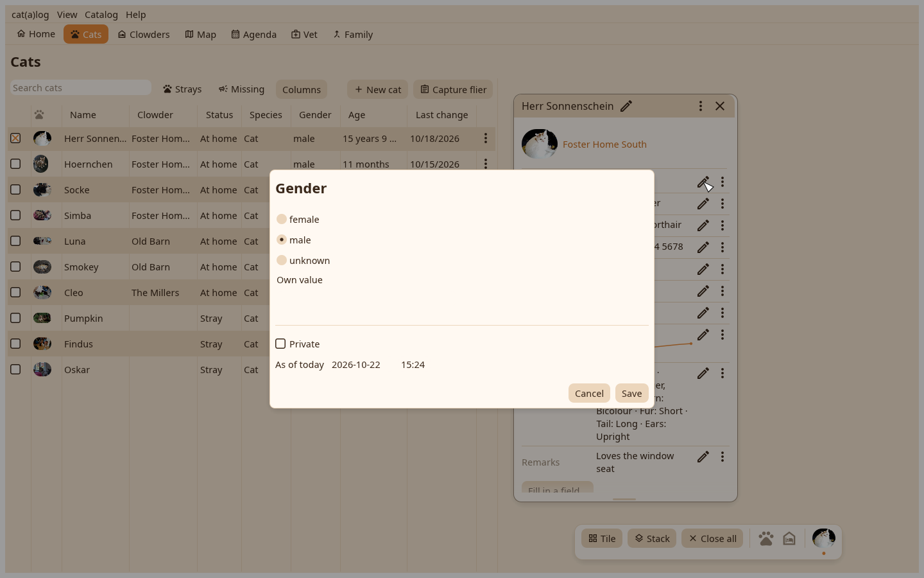Open options for the row ending 5678
Viewport: 924px width, 578px height.
click(723, 247)
